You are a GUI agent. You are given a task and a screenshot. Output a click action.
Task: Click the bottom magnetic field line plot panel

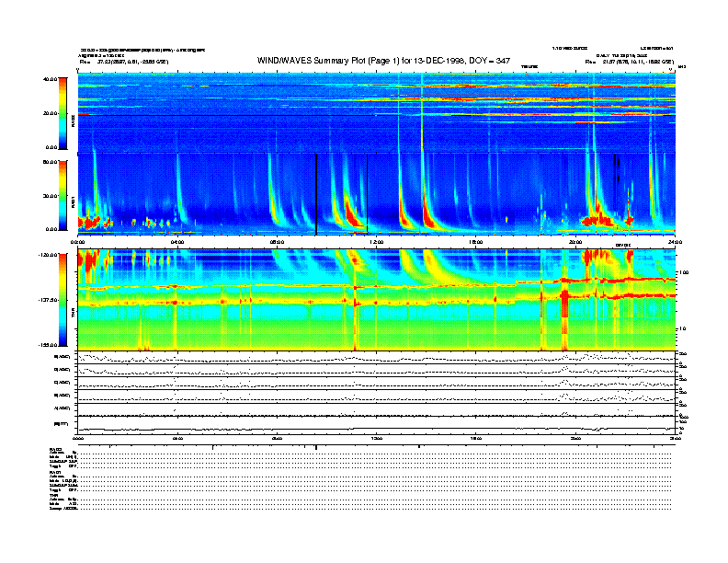[x=376, y=425]
